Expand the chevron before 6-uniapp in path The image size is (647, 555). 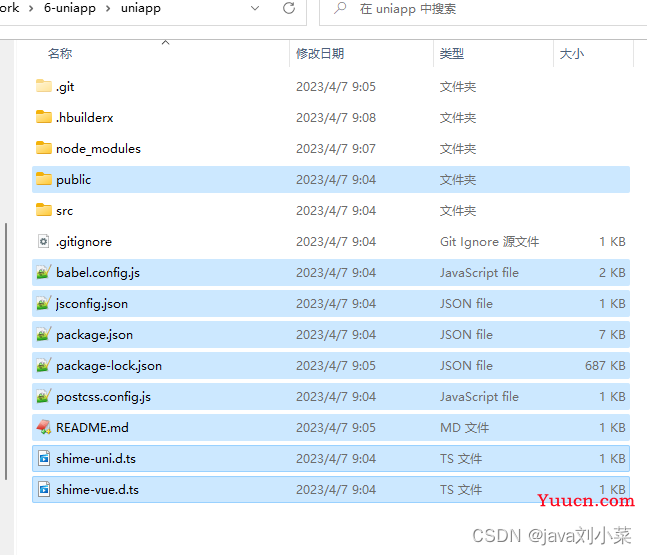click(31, 8)
